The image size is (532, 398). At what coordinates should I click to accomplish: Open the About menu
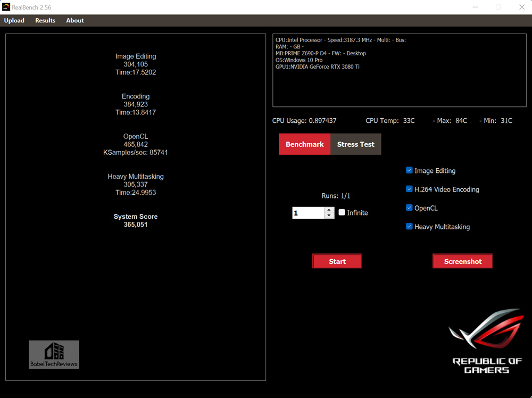[75, 20]
